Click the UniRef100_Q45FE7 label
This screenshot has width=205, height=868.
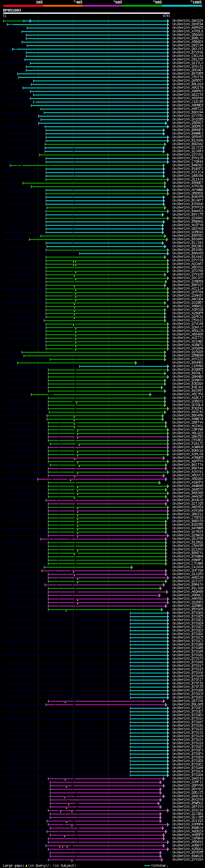187,81
